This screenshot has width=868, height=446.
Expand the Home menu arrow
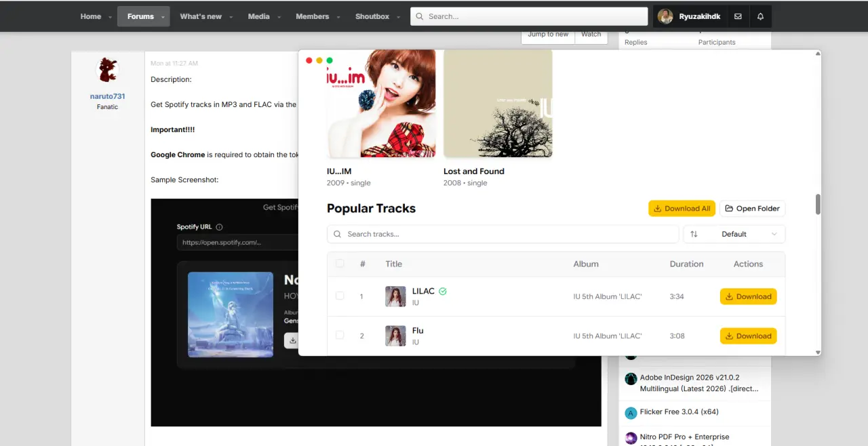(x=110, y=18)
